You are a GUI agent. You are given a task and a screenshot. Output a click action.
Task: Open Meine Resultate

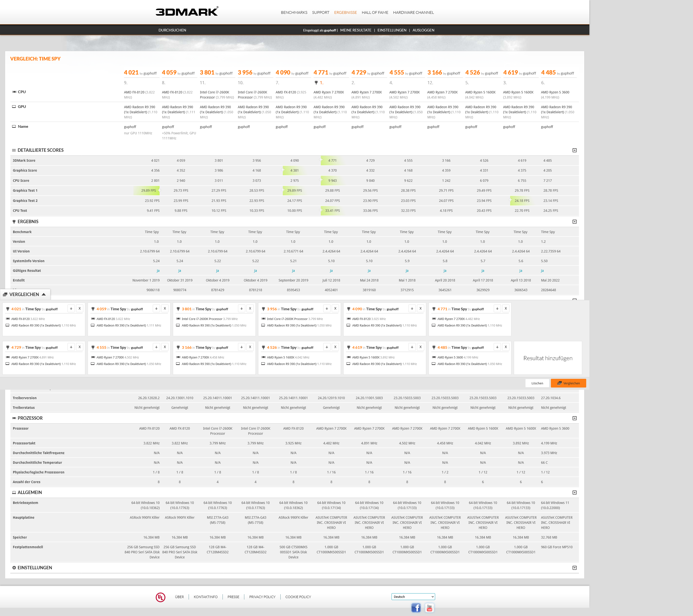(x=356, y=30)
